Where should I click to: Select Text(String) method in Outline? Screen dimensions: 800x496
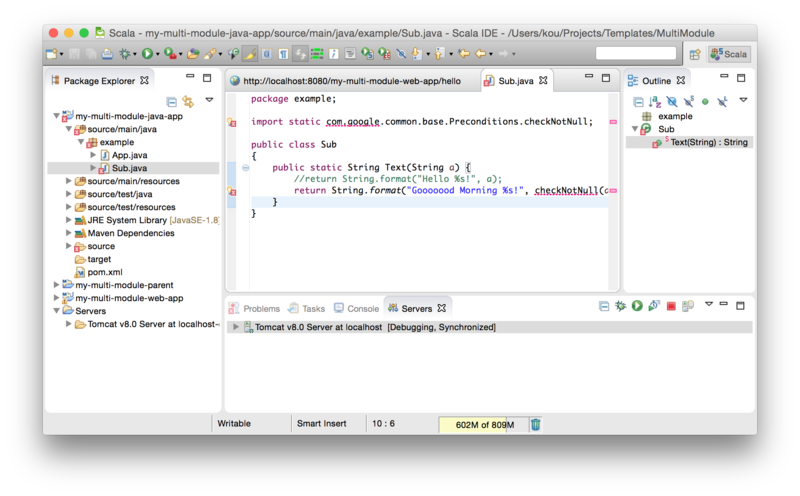click(x=709, y=142)
